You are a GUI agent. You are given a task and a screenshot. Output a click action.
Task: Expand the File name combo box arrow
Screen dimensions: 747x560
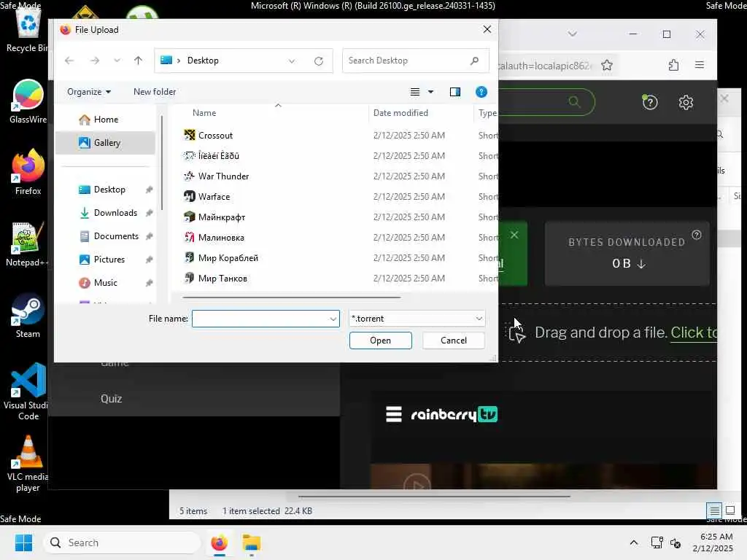333,319
